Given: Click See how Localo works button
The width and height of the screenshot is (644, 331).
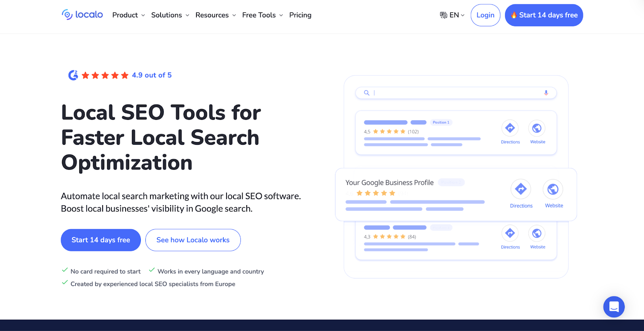Looking at the screenshot, I should [193, 240].
